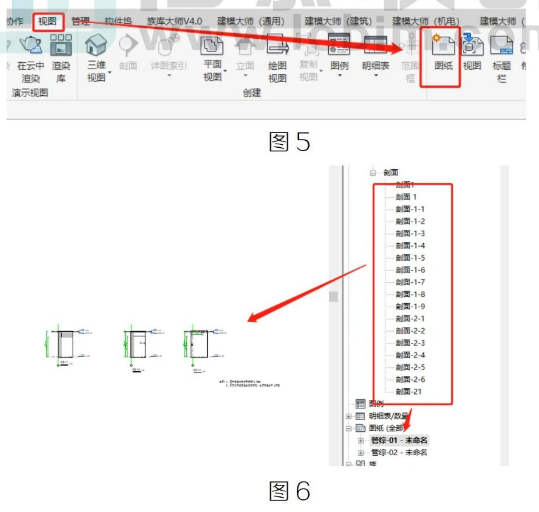This screenshot has width=539, height=512.
Task: Expand the 明细表/数量 tree node
Action: pos(349,416)
